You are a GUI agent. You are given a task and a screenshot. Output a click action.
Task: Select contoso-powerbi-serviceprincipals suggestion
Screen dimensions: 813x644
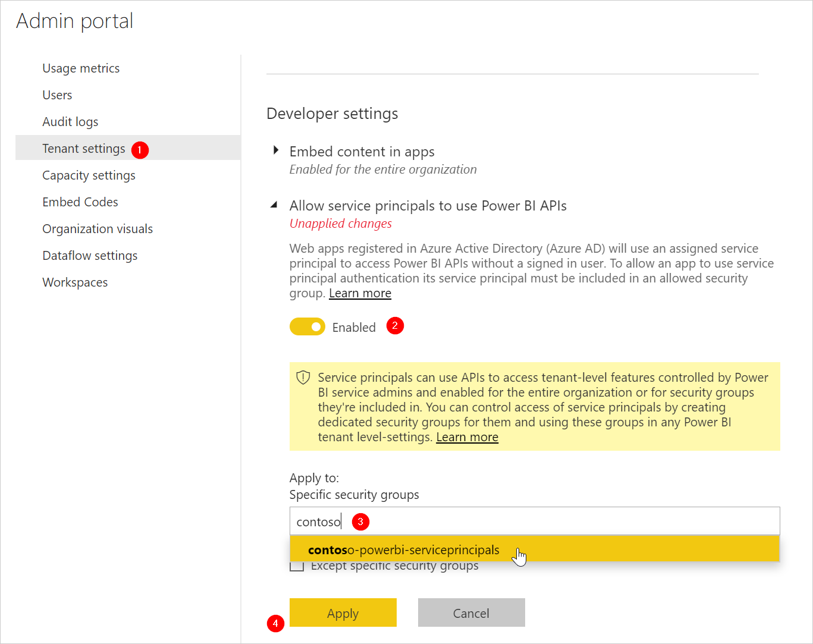(x=535, y=549)
